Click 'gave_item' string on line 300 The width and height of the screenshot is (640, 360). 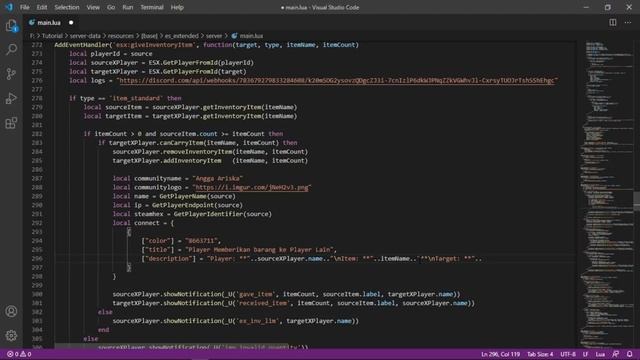pos(256,294)
